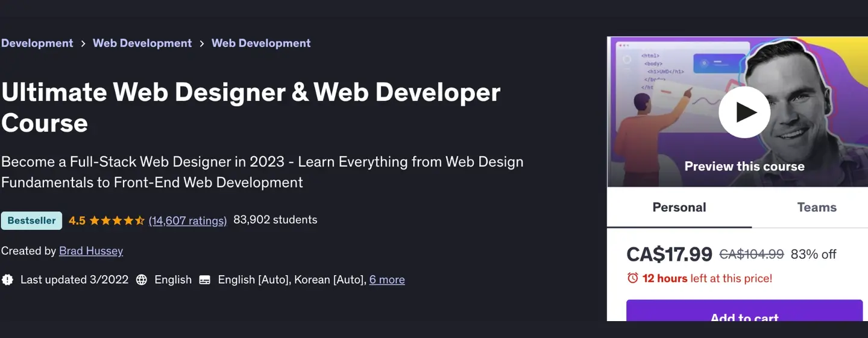
Task: Click the globe language icon
Action: coord(142,279)
